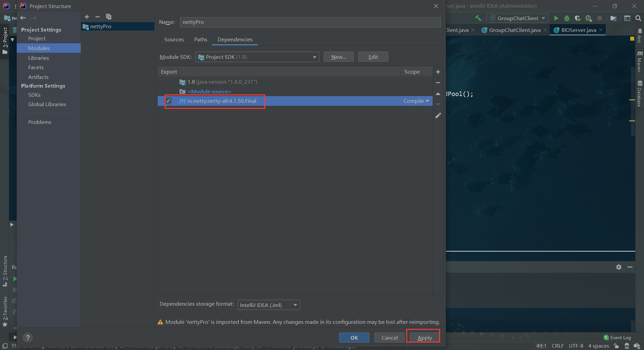
Task: Open the Database tool window
Action: 640,94
